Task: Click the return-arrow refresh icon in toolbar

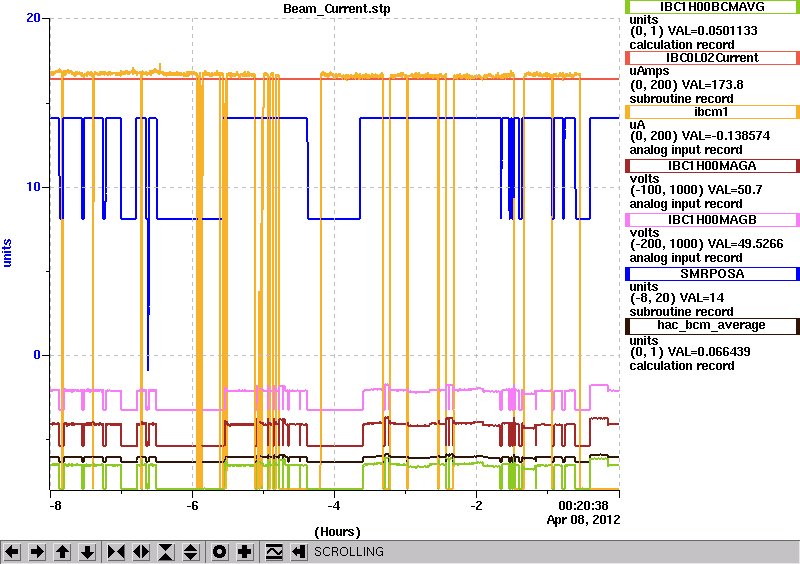Action: pyautogui.click(x=299, y=552)
